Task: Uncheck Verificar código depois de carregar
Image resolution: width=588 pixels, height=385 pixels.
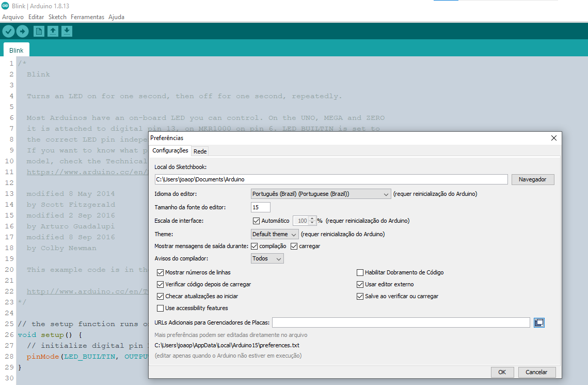Action: coord(160,284)
